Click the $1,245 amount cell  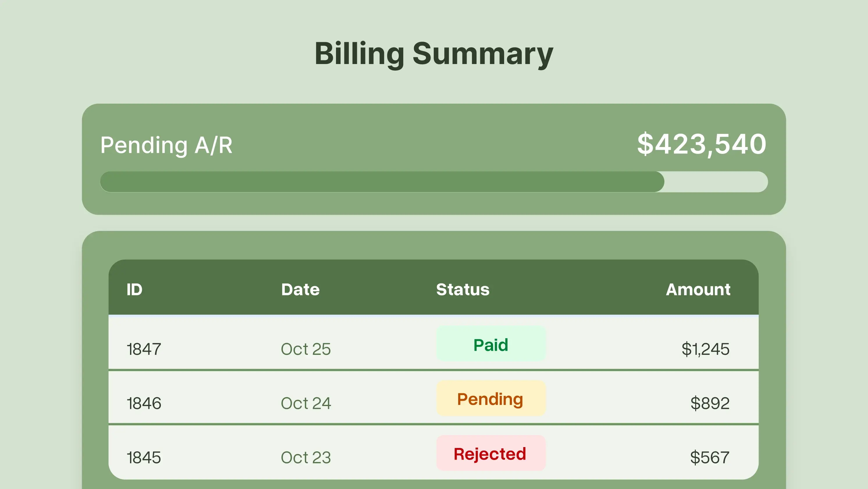click(705, 349)
